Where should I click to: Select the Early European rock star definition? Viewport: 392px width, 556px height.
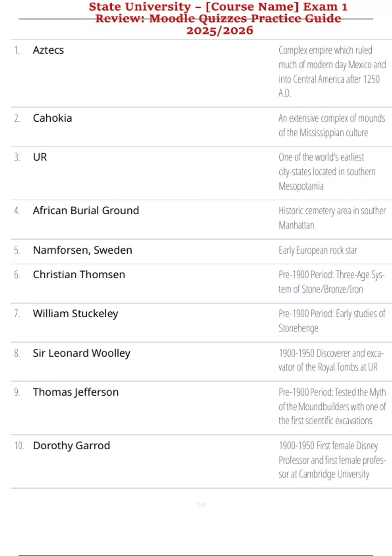[x=318, y=250]
